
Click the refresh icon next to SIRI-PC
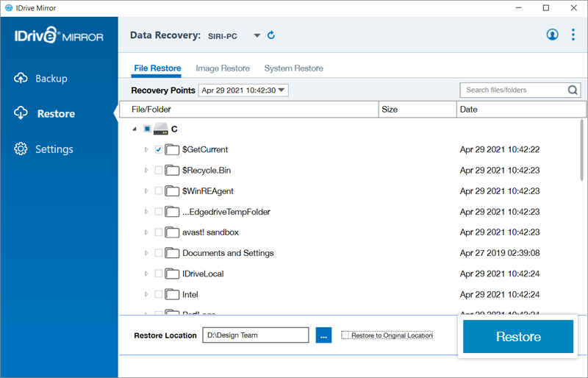tap(271, 35)
